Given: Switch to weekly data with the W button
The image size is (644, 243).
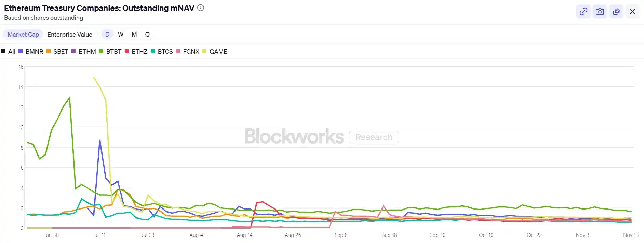Looking at the screenshot, I should point(121,34).
